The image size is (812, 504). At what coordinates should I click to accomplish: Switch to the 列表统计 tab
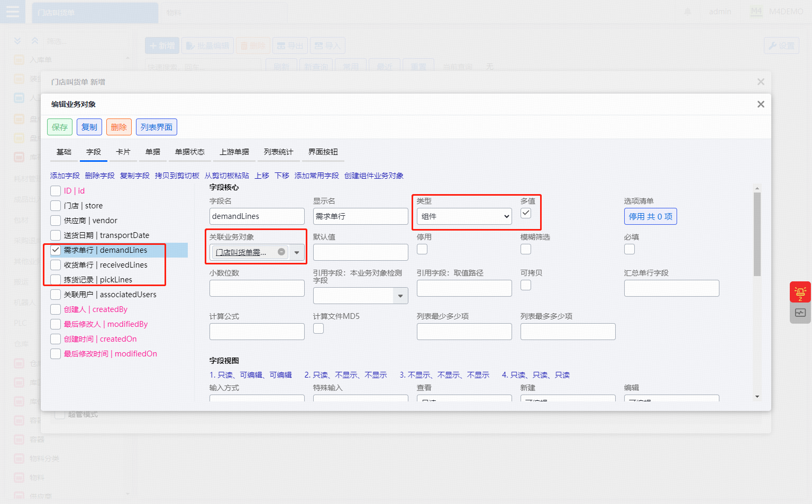279,152
